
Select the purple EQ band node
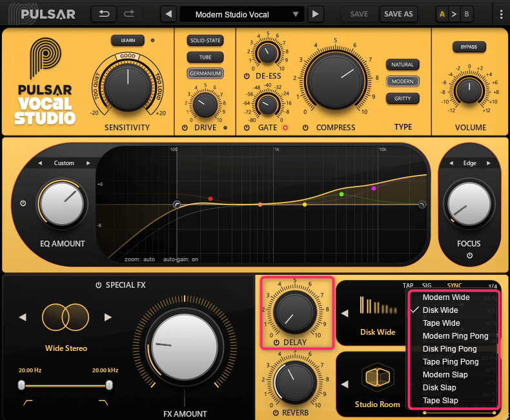point(374,188)
